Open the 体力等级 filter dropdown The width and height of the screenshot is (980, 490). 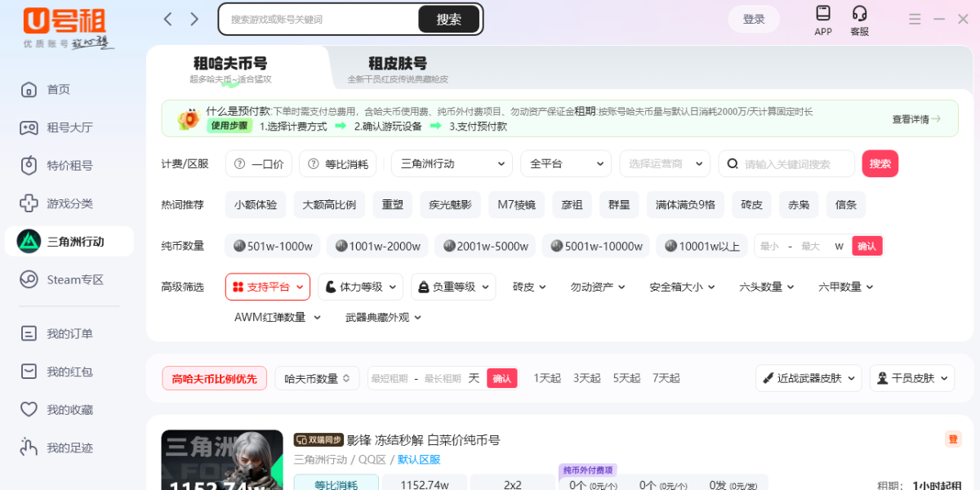click(360, 287)
